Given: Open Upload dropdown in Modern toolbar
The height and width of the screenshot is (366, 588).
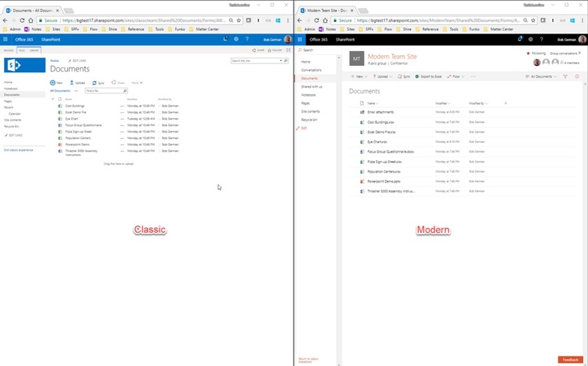Looking at the screenshot, I should pos(383,76).
